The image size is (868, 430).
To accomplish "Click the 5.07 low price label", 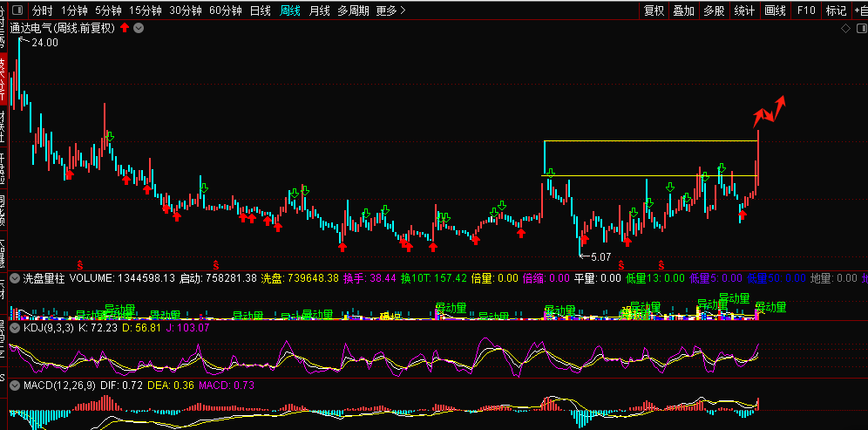I will 600,257.
